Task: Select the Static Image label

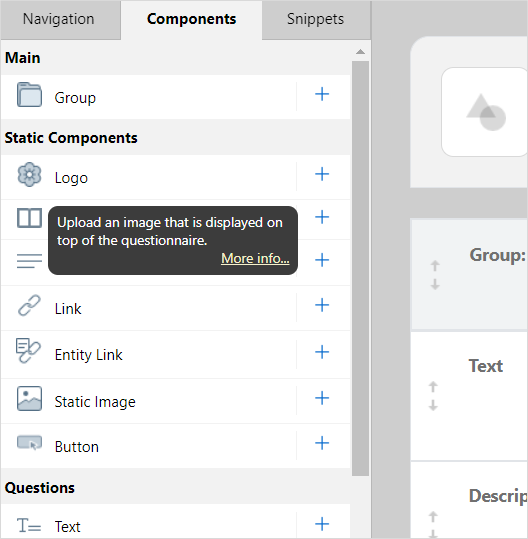Action: 95,402
